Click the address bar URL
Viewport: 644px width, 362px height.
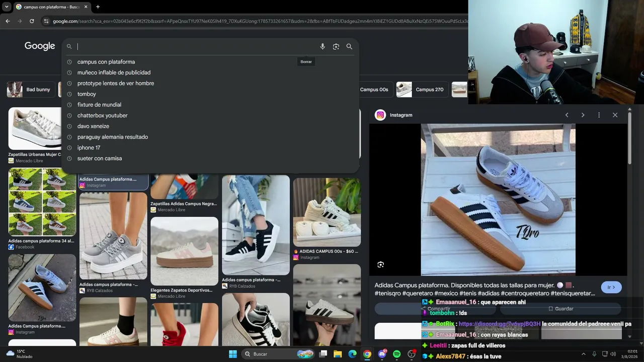point(259,21)
